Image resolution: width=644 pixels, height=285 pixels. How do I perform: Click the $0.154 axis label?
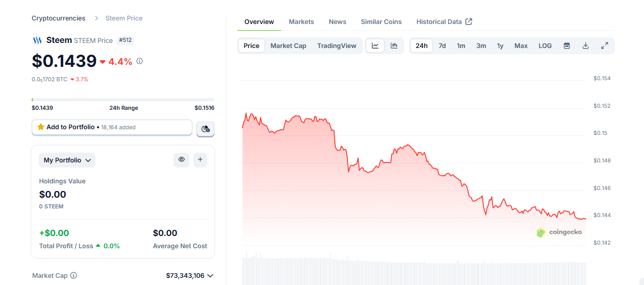(602, 78)
